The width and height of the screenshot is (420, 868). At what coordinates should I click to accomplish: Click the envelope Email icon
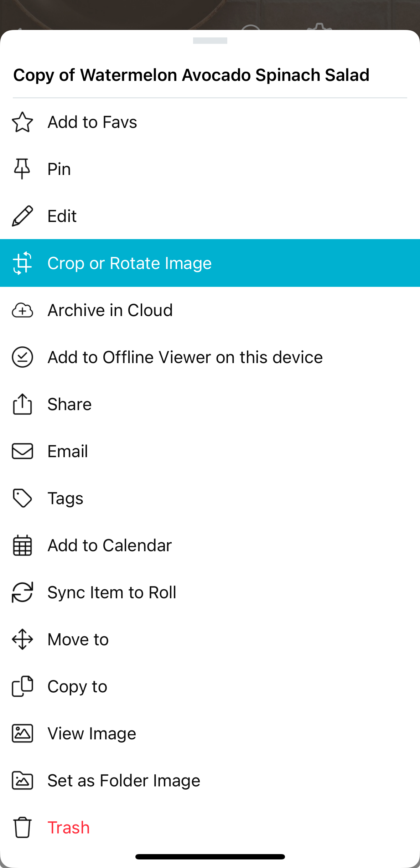(22, 451)
